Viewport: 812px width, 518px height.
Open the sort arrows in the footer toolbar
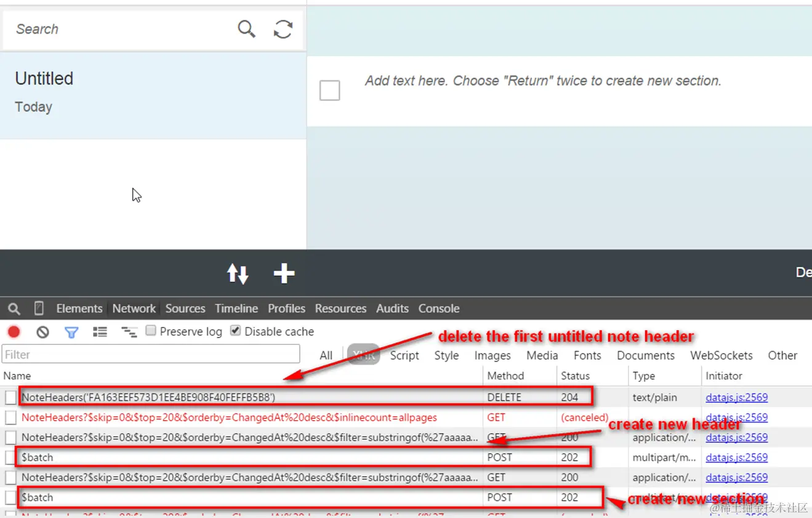238,273
